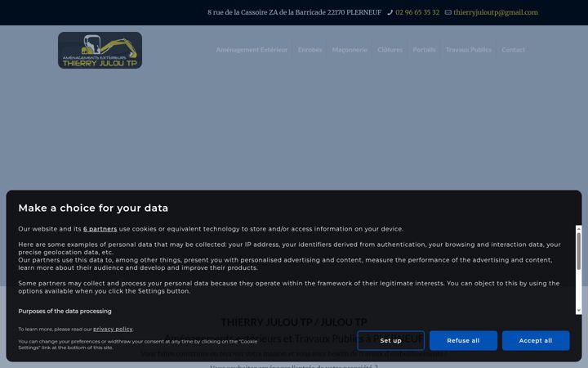This screenshot has height=368, width=588.
Task: Open Aménagement Extérieur menu item
Action: point(252,50)
